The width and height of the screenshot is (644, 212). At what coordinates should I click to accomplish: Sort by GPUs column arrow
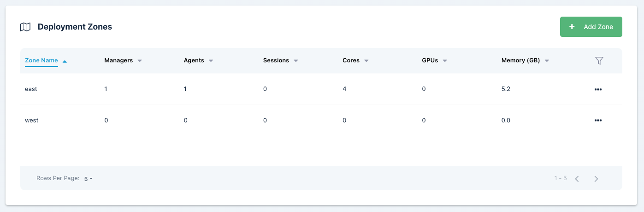(445, 61)
